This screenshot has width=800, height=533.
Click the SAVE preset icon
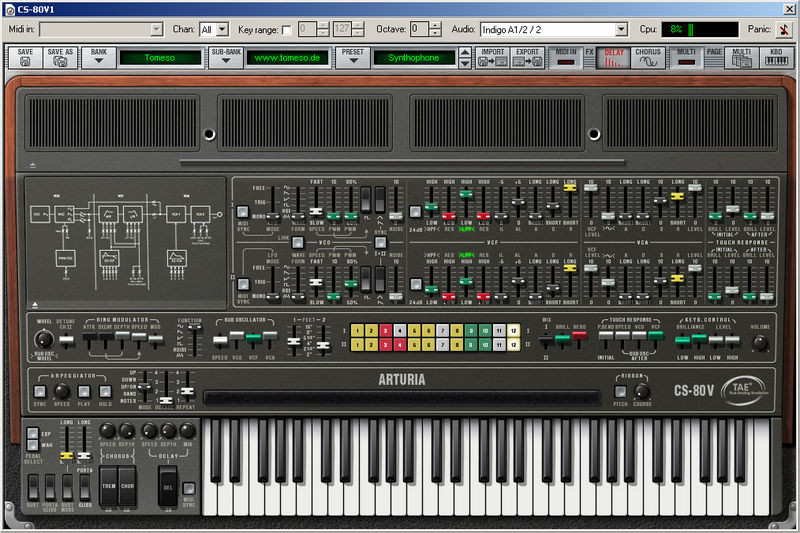tap(25, 58)
